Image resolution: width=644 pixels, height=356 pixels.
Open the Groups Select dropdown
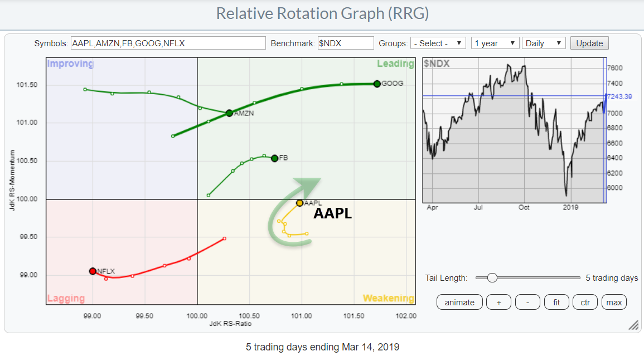point(438,43)
